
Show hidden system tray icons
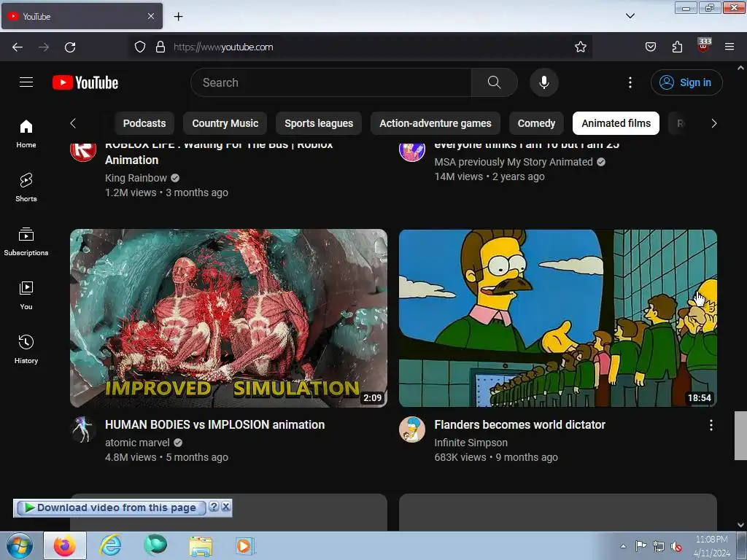(623, 546)
